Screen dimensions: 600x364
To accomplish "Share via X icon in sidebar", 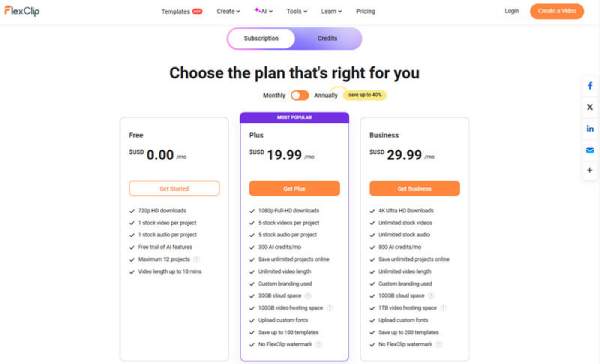I will pyautogui.click(x=590, y=107).
